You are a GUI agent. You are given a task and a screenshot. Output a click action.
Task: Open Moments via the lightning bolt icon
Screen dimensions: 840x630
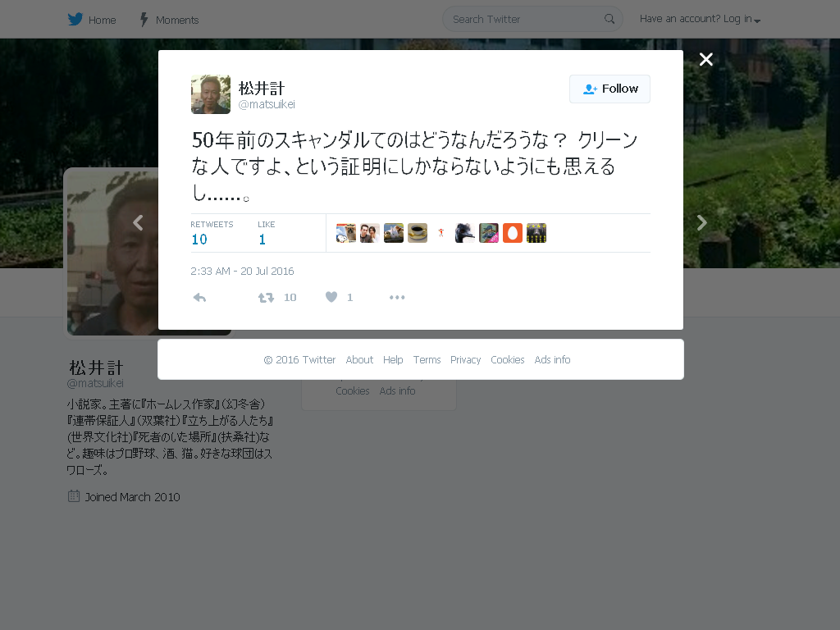coord(144,20)
